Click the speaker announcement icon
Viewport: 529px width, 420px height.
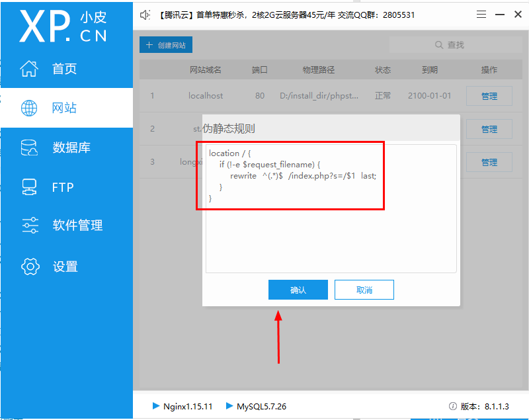(x=145, y=15)
